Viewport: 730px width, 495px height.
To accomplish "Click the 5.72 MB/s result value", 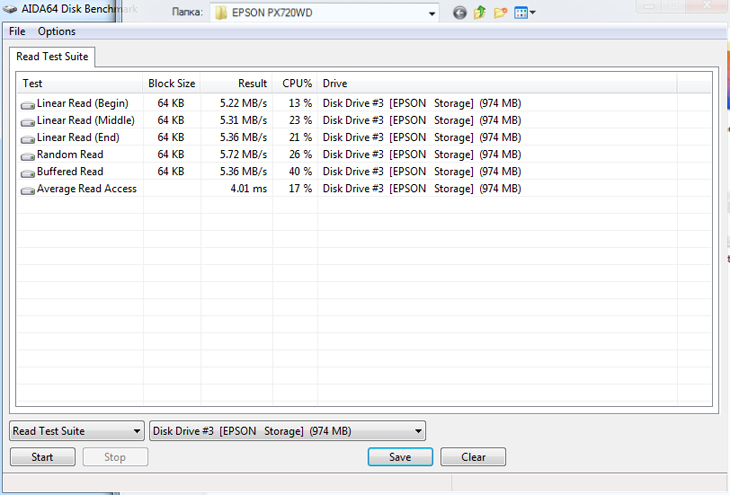I will pyautogui.click(x=243, y=154).
